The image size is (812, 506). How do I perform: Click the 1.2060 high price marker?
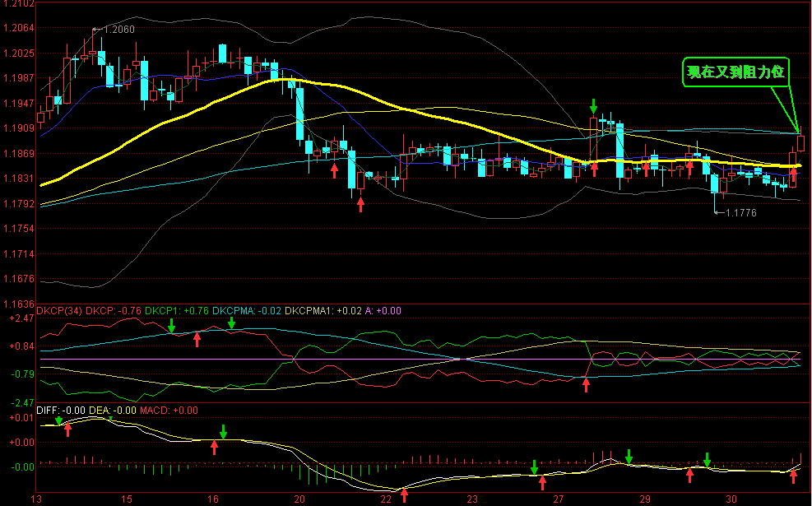click(119, 30)
